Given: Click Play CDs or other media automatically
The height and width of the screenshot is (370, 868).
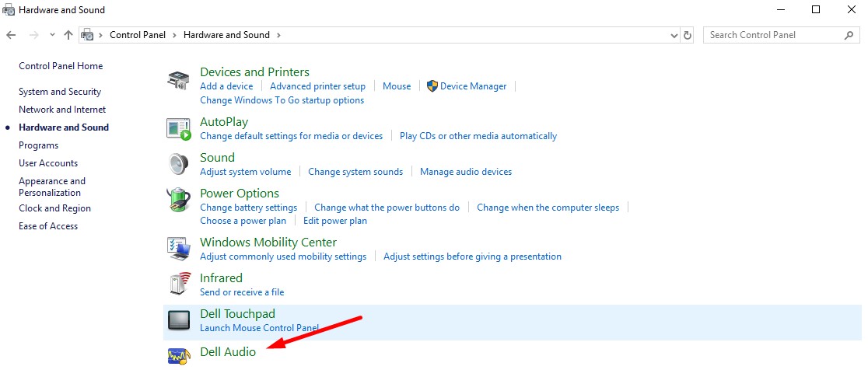Looking at the screenshot, I should [478, 135].
